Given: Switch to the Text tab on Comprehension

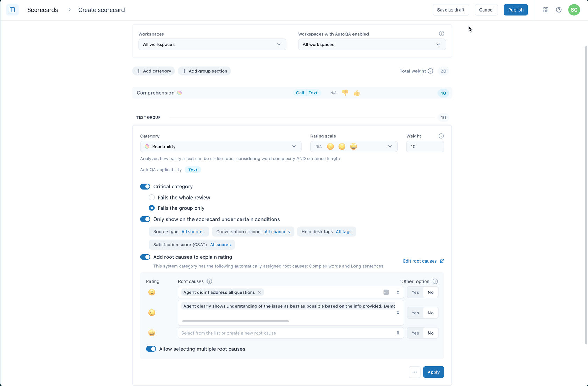Looking at the screenshot, I should point(313,93).
